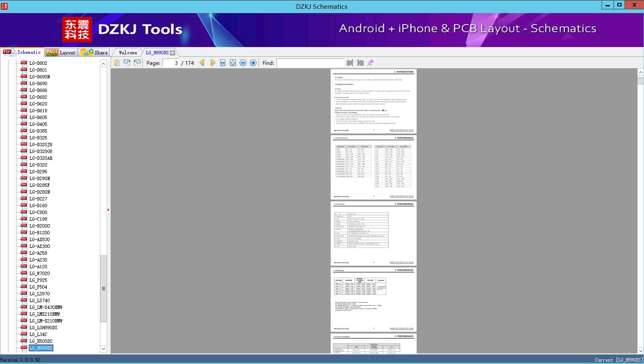The width and height of the screenshot is (644, 364).
Task: Toggle the match case search icon
Action: (x=370, y=63)
